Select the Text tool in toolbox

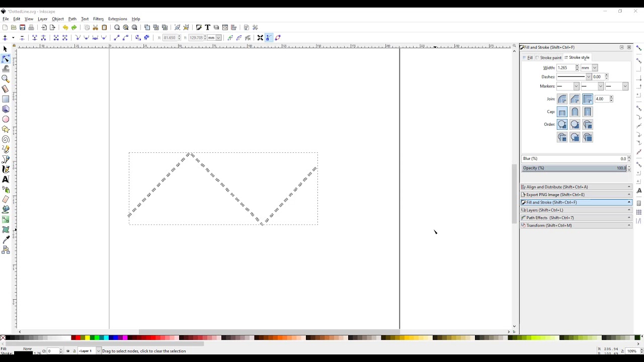tap(6, 179)
